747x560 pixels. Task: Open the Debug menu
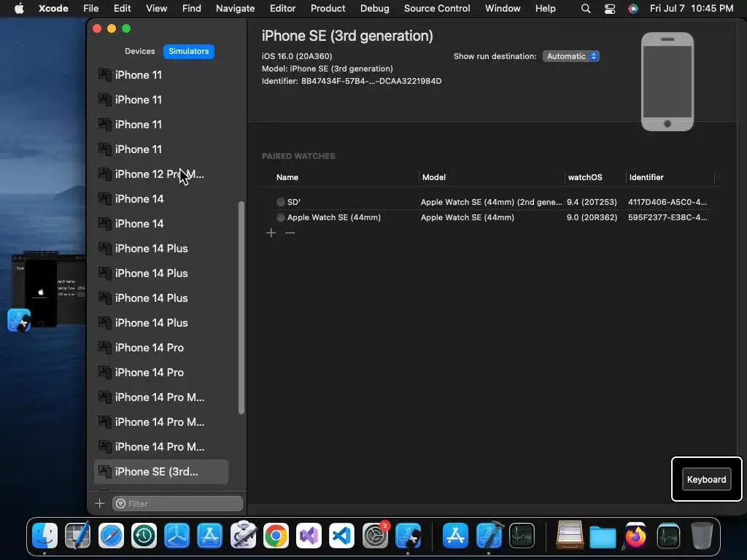(374, 9)
